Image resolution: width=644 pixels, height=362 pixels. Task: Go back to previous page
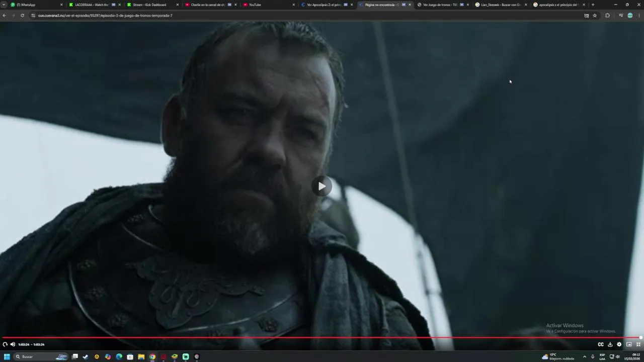point(4,16)
